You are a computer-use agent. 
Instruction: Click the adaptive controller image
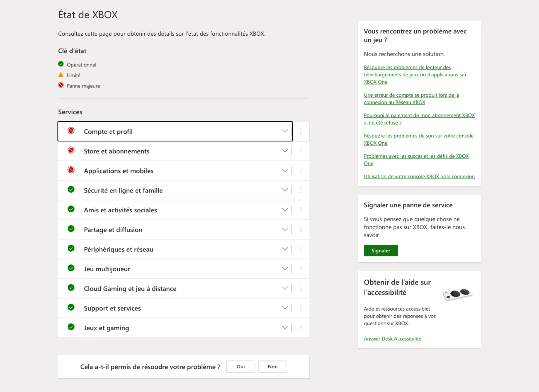458,294
